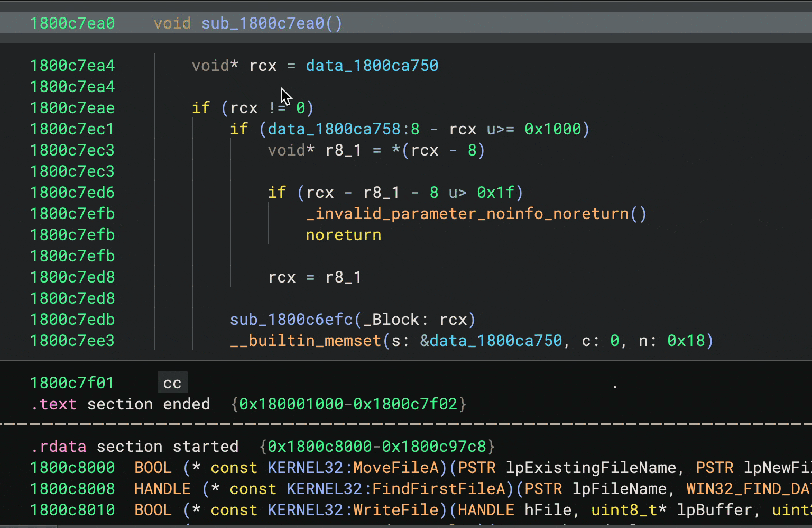The width and height of the screenshot is (812, 528).
Task: Click address 1800c7eae beside 'if (rcx != 0)'
Action: (x=72, y=108)
